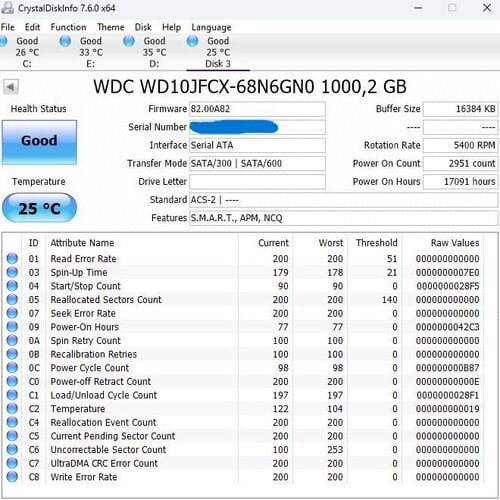Click Threshold value 140 for Reallocated Sectors
The height and width of the screenshot is (500, 500).
click(389, 299)
